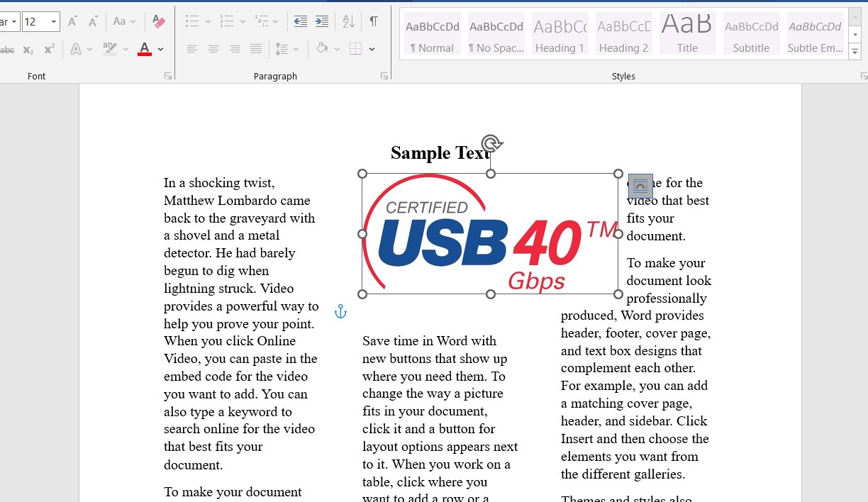Click the Numbering list icon
This screenshot has width=868, height=502.
click(227, 21)
